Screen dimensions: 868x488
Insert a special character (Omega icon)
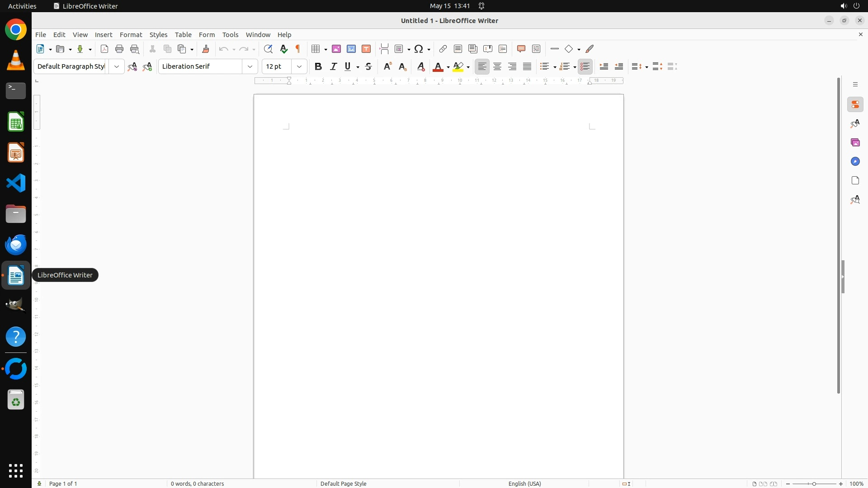[419, 49]
